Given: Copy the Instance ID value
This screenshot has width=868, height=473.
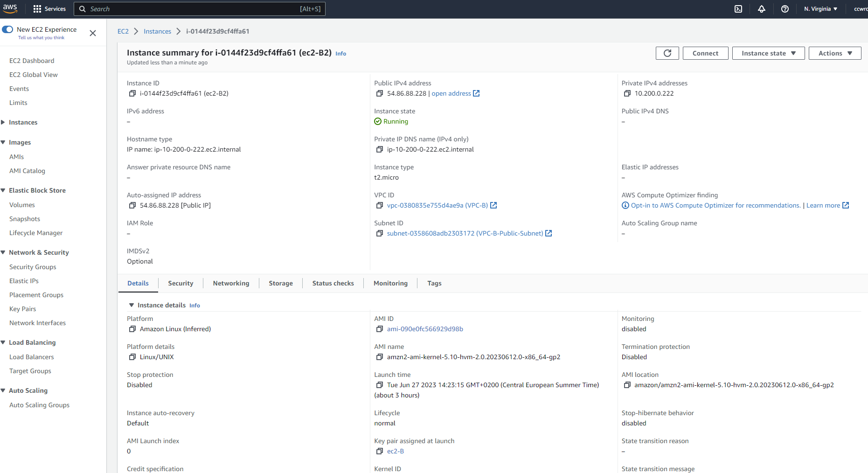Looking at the screenshot, I should pyautogui.click(x=132, y=94).
